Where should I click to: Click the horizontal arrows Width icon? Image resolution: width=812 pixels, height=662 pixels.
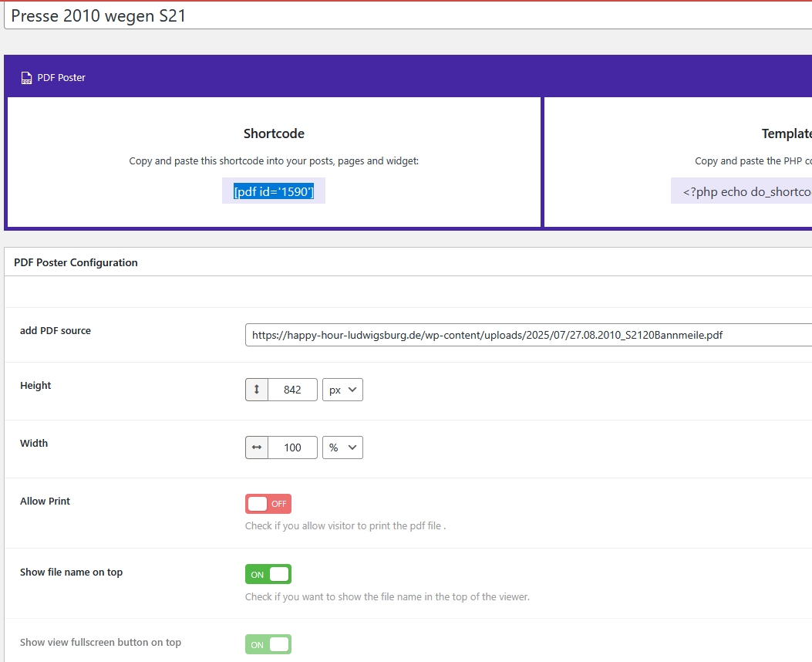tap(256, 448)
